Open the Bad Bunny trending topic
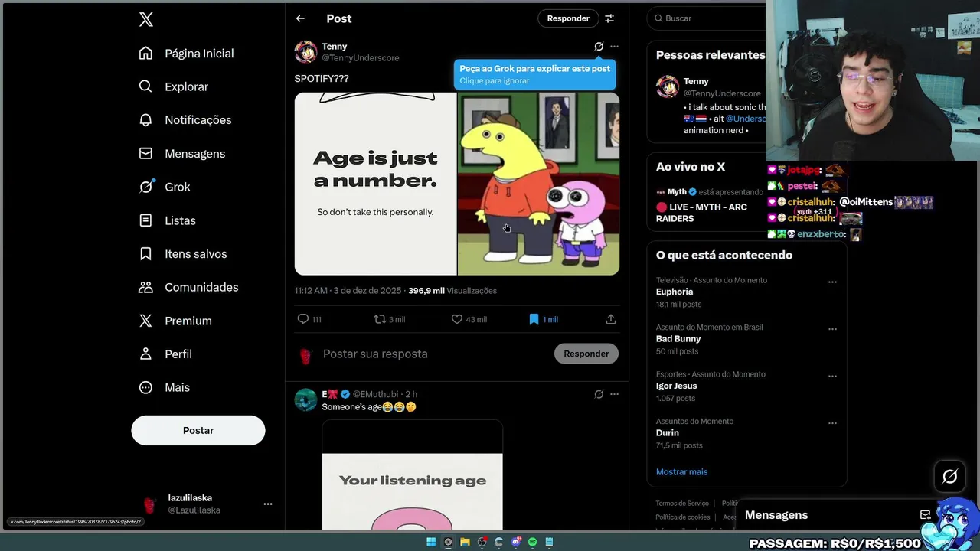 (678, 339)
